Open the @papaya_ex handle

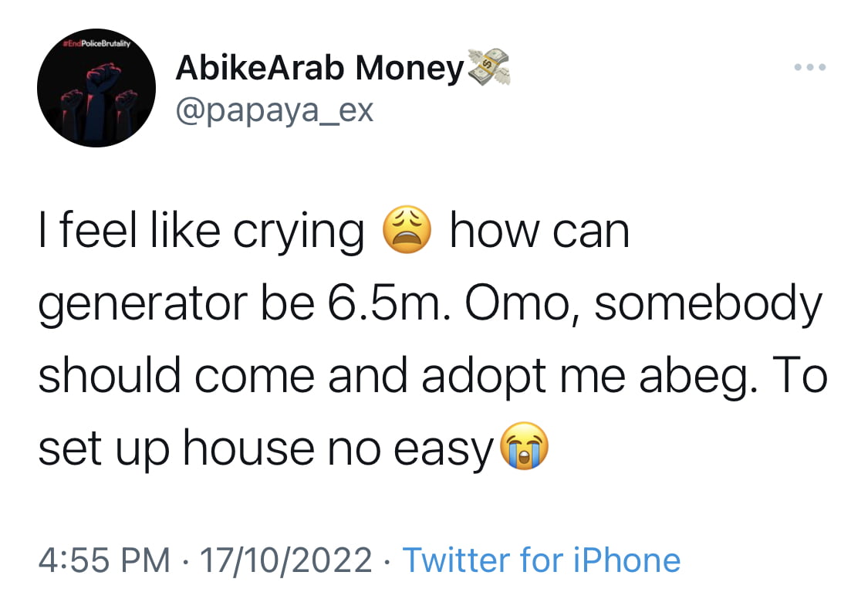point(275,111)
